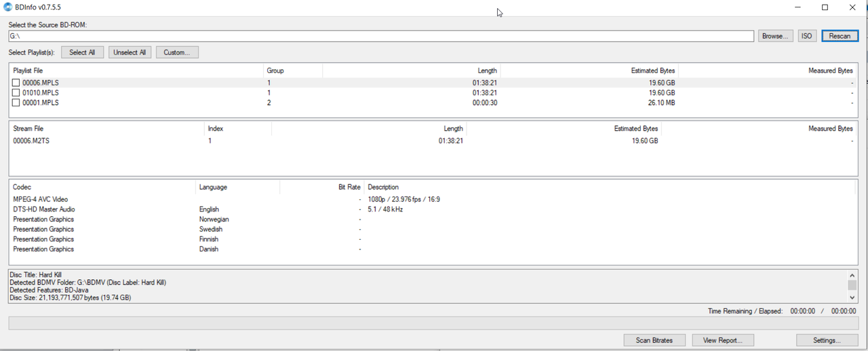Click the 00:00:30 length value

(x=485, y=103)
